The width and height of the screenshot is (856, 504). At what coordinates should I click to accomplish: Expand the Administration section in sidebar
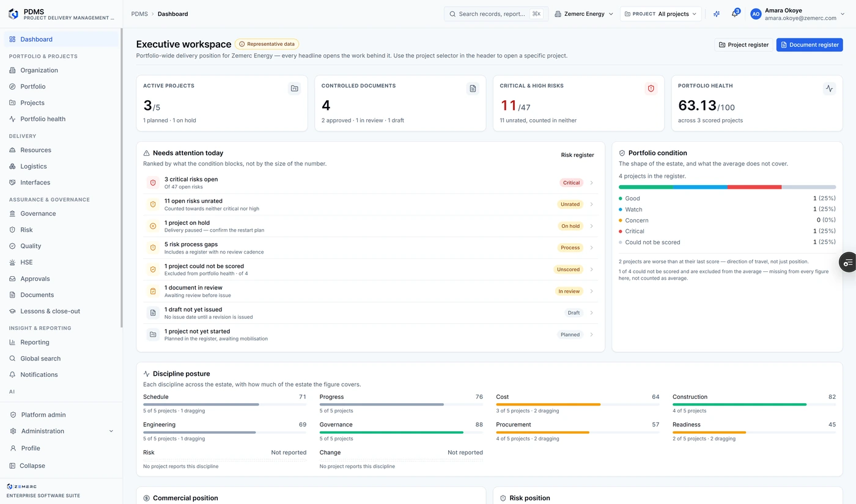click(x=62, y=431)
